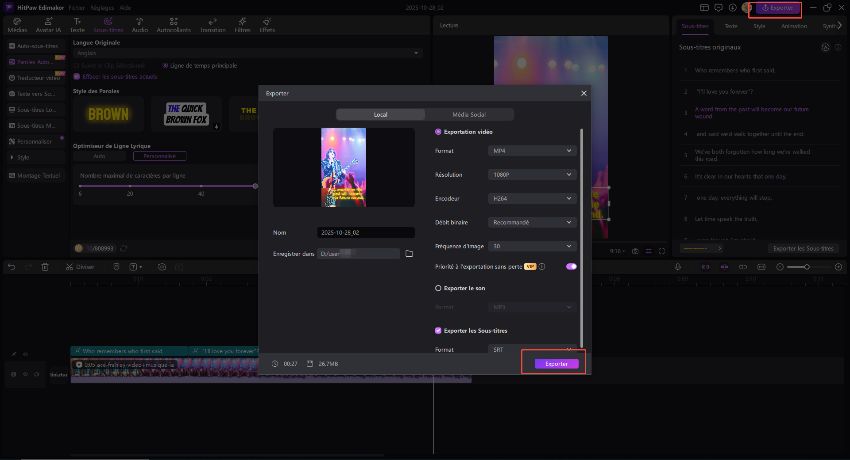Switch to the Média Social tab

click(x=469, y=115)
